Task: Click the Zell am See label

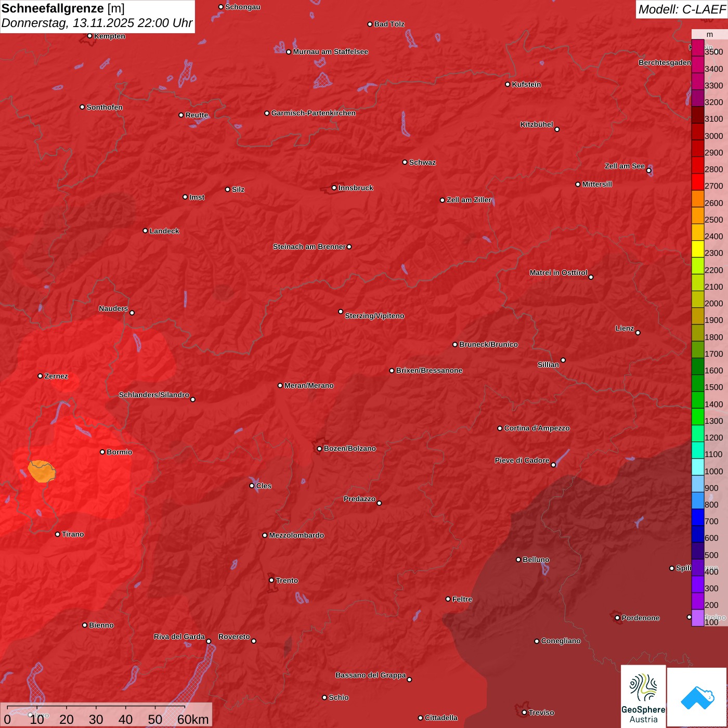Action: pos(625,166)
